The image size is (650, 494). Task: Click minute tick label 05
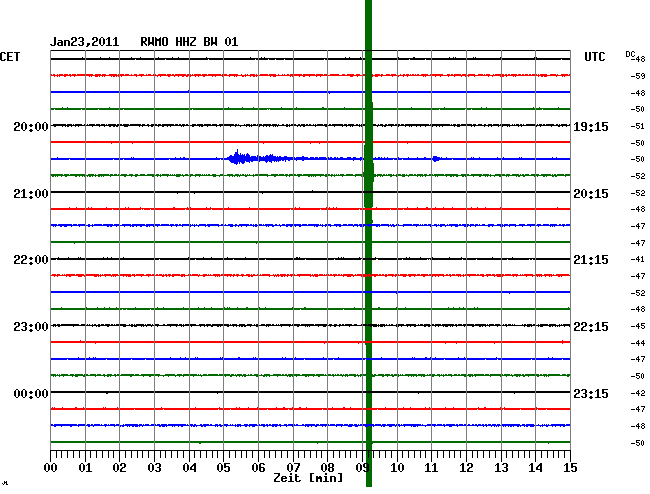223,468
